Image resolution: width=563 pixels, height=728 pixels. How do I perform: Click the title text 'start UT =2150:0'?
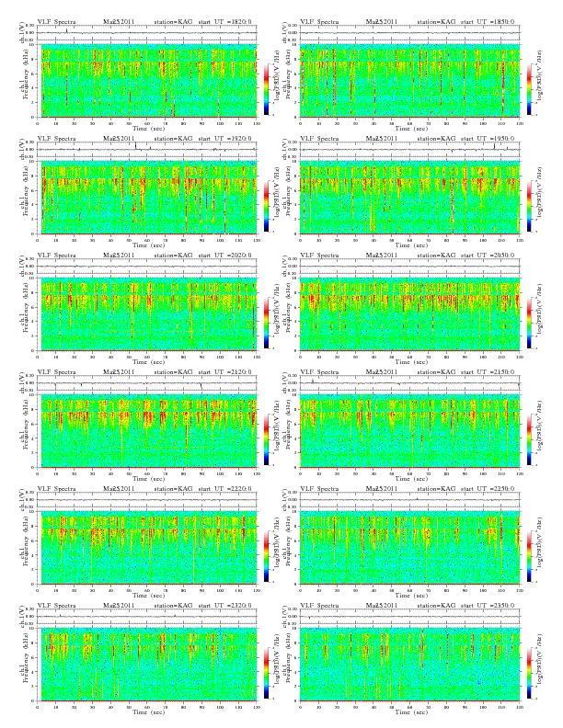(488, 372)
